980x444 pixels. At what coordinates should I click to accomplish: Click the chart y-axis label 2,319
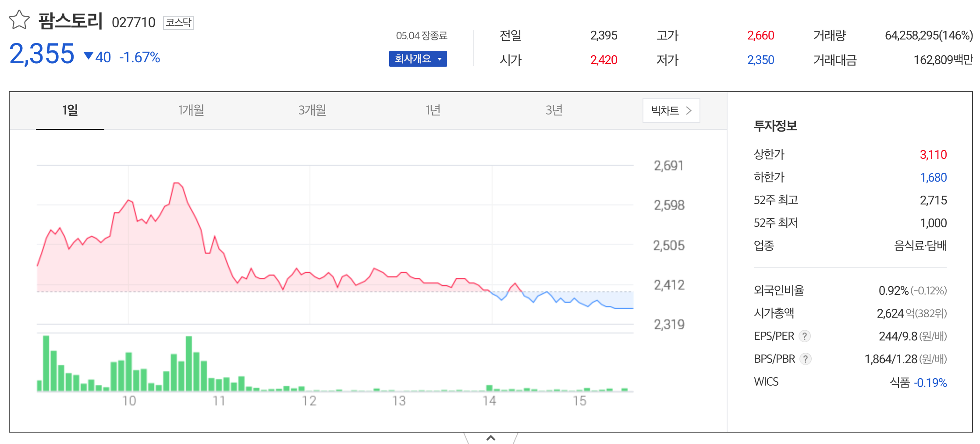point(669,325)
